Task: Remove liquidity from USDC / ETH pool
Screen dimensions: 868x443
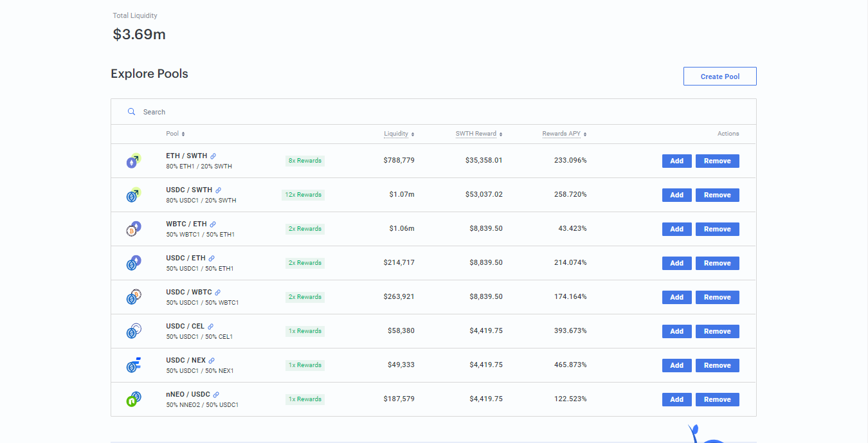Action: [x=718, y=263]
